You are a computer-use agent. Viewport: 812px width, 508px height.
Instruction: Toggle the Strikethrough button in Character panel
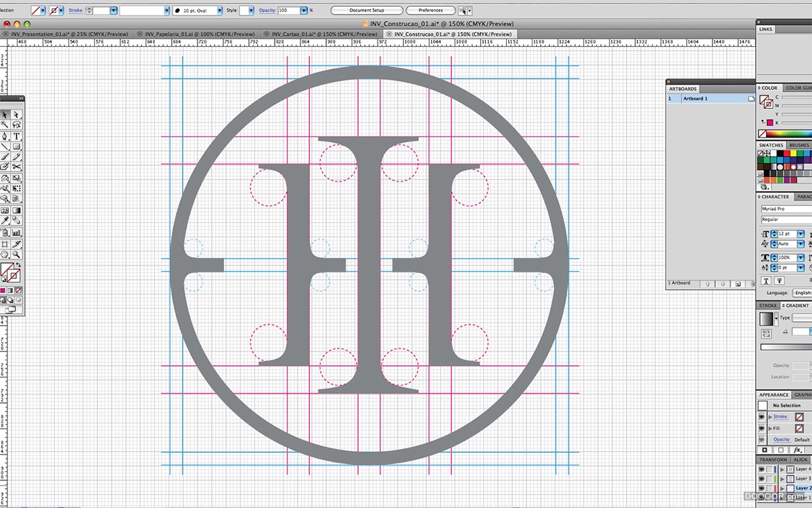click(x=780, y=280)
